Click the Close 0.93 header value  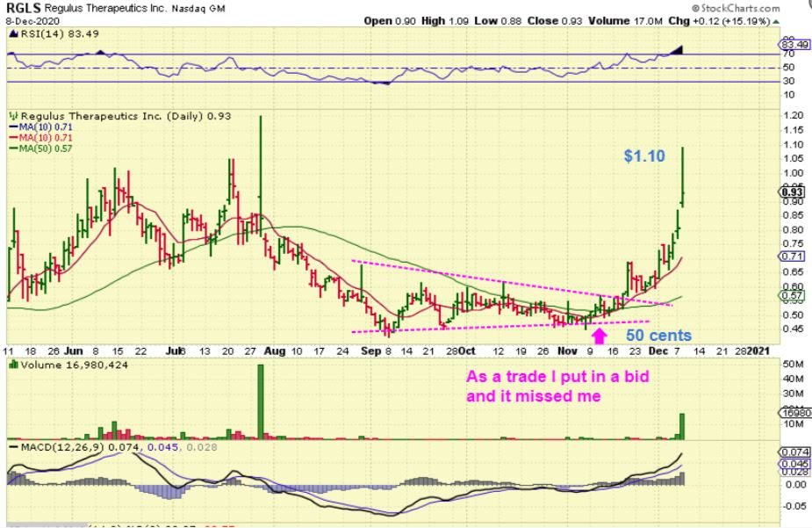(555, 21)
